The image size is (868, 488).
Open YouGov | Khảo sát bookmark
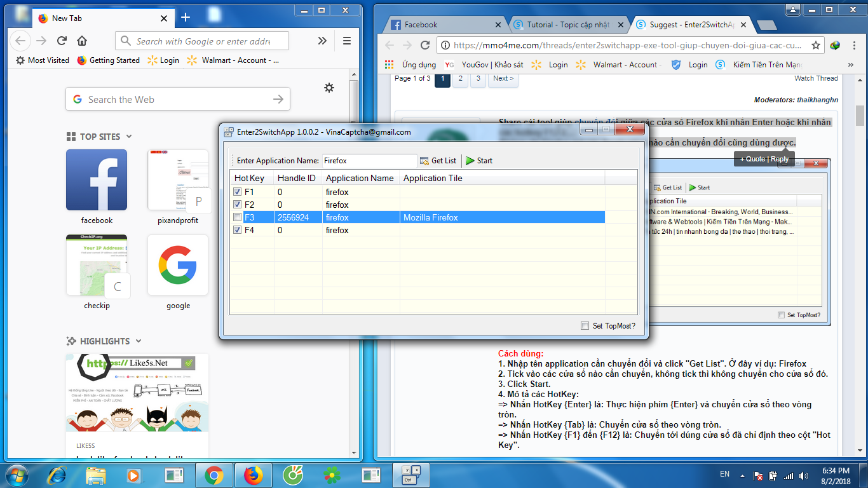pos(484,65)
